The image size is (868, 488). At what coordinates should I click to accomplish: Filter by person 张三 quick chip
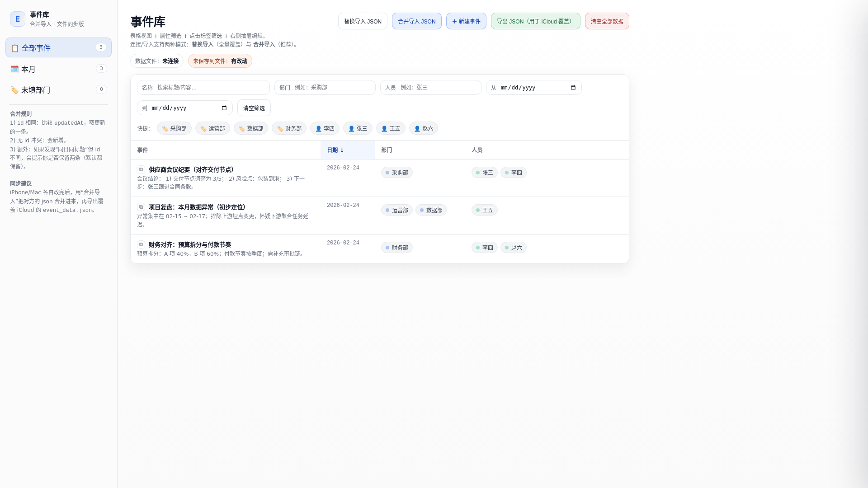pyautogui.click(x=358, y=128)
